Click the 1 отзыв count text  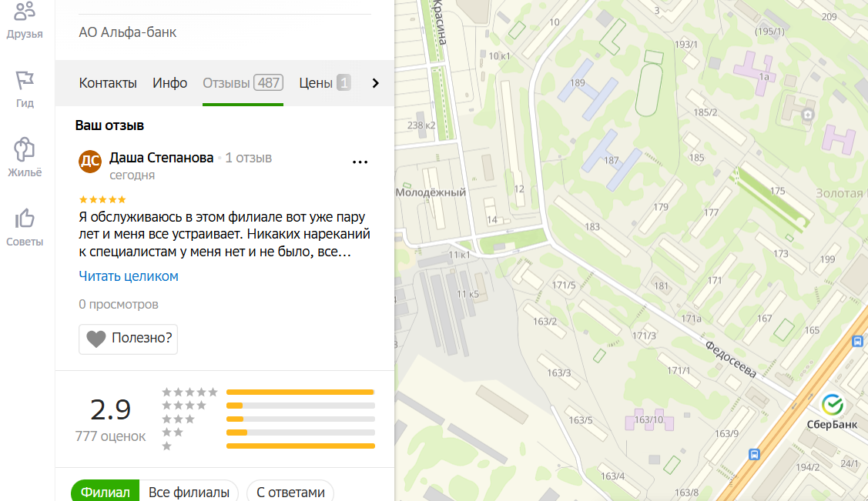249,158
